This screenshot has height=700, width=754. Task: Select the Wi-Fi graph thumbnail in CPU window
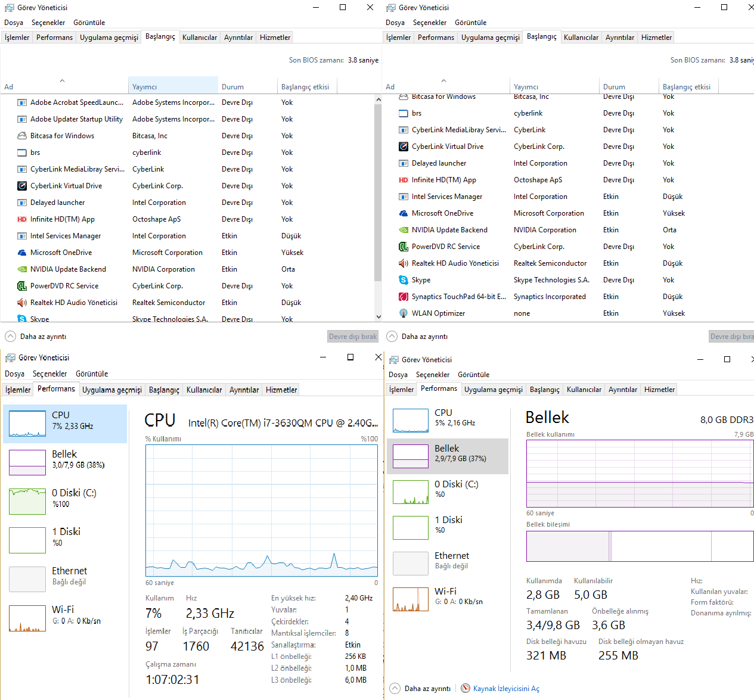coord(27,618)
